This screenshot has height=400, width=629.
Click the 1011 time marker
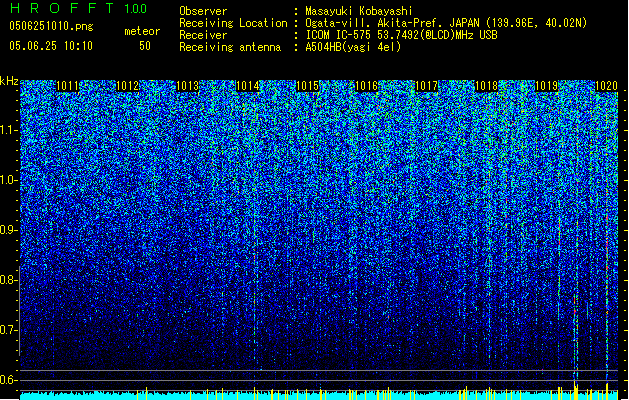(x=67, y=86)
